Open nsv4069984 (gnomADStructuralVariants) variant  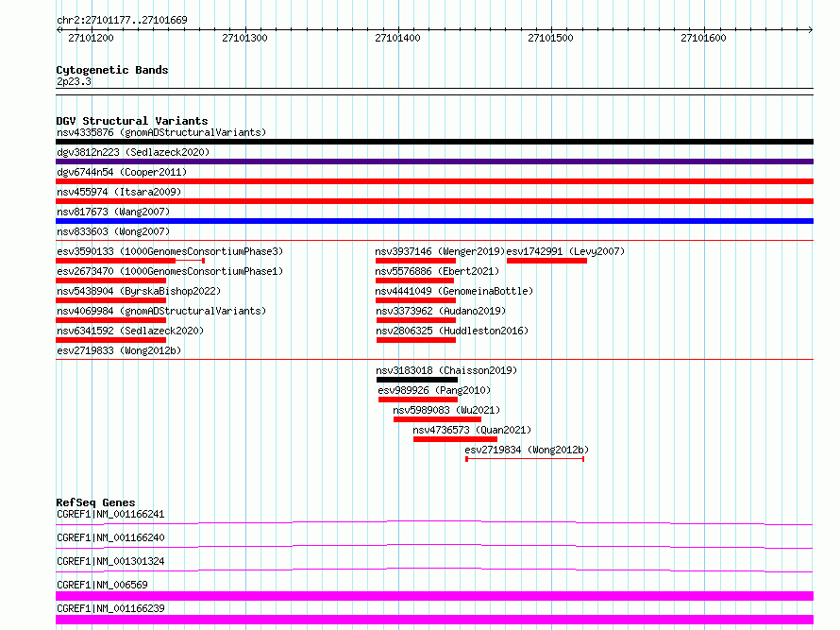(x=161, y=311)
